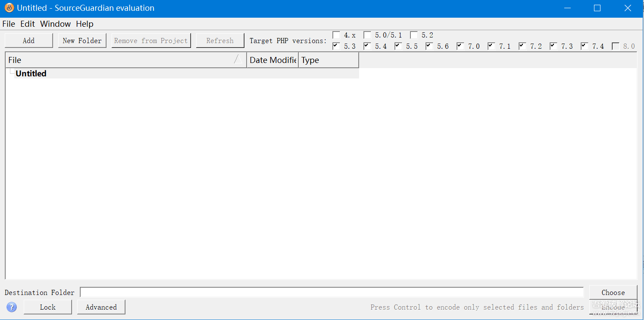Maximize the SourceGuardian window

coord(597,8)
